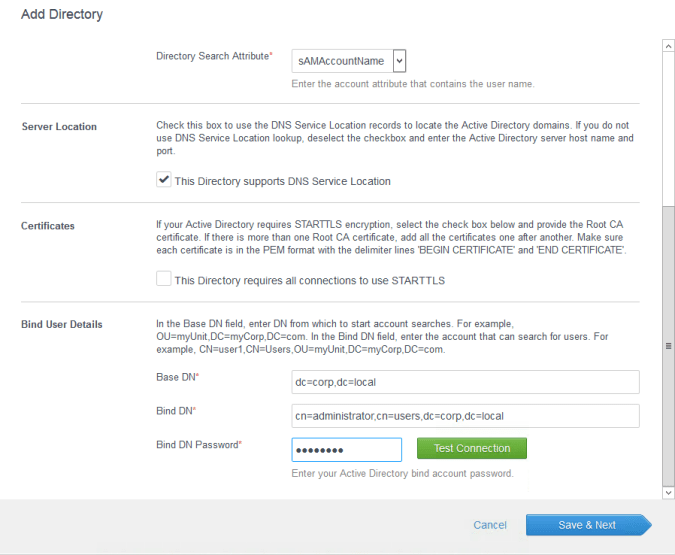Click into the Base DN field
Viewport: 675px width, 555px height.
point(464,382)
